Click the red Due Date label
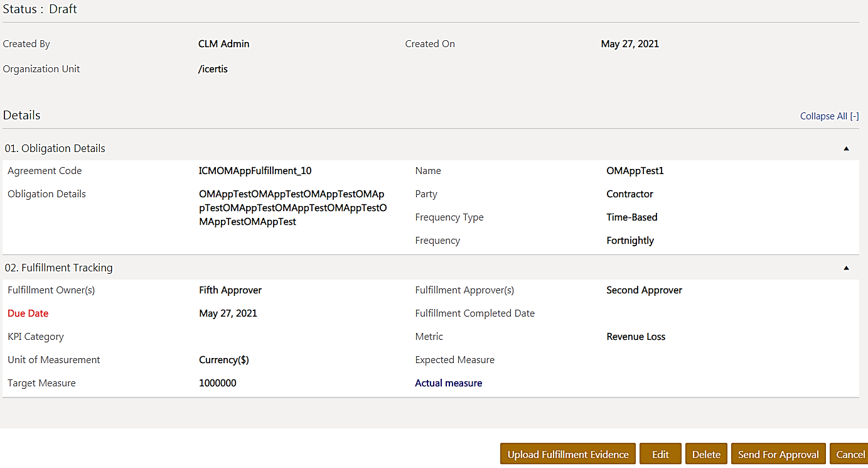The height and width of the screenshot is (468, 868). click(28, 313)
